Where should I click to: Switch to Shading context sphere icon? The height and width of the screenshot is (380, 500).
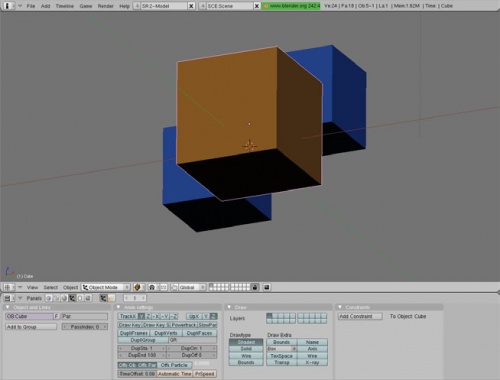point(64,298)
